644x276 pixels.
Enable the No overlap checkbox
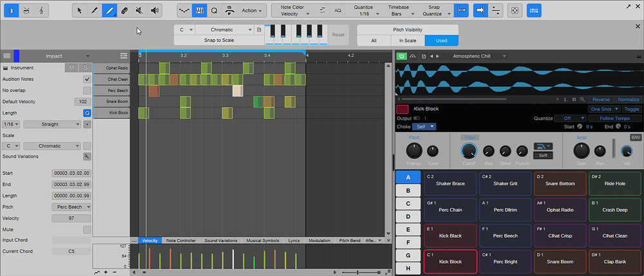pyautogui.click(x=87, y=91)
